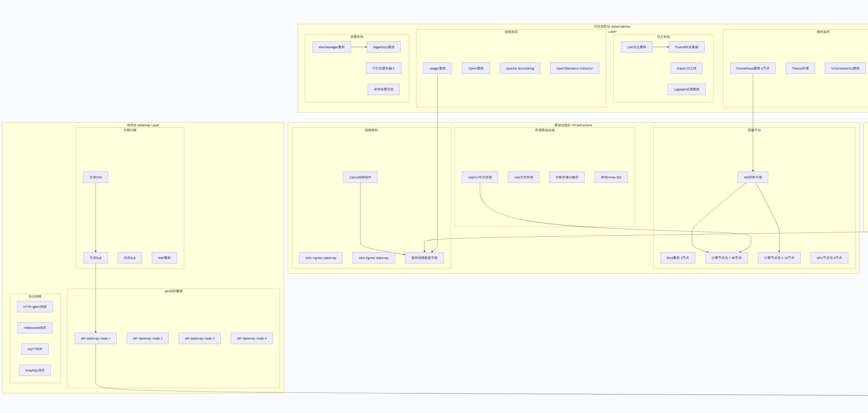This screenshot has height=413, width=868.
Task: Select the WebSocket网关 node
Action: coord(35,328)
